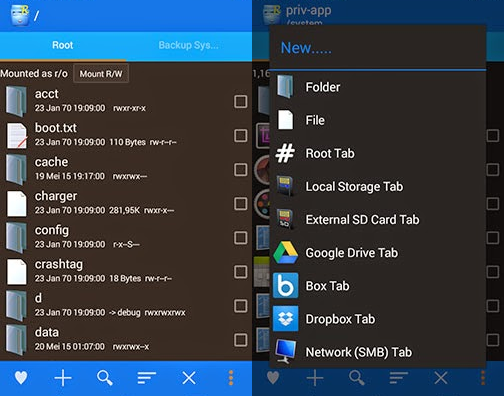Tick the checkbox next to acct folder

241,101
